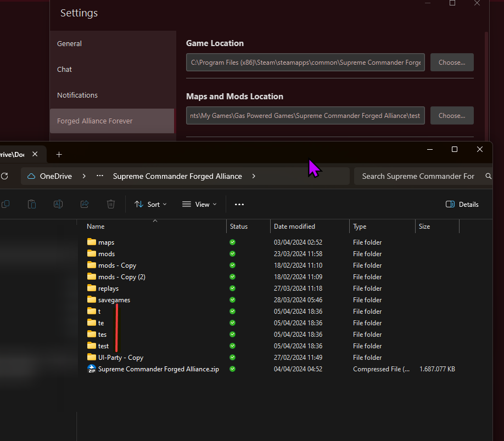Screen dimensions: 504x441
Task: Click the Rename icon in Explorer toolbar
Action: (x=58, y=204)
